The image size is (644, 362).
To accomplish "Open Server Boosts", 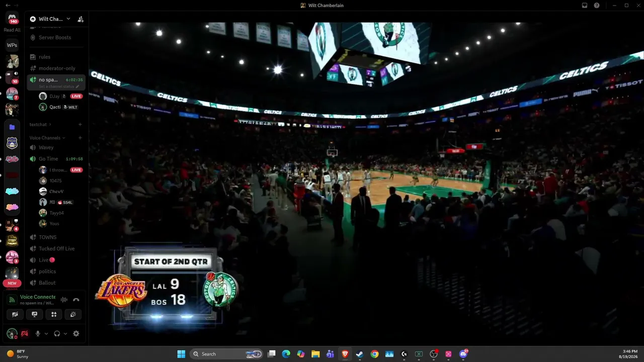I will pyautogui.click(x=56, y=38).
